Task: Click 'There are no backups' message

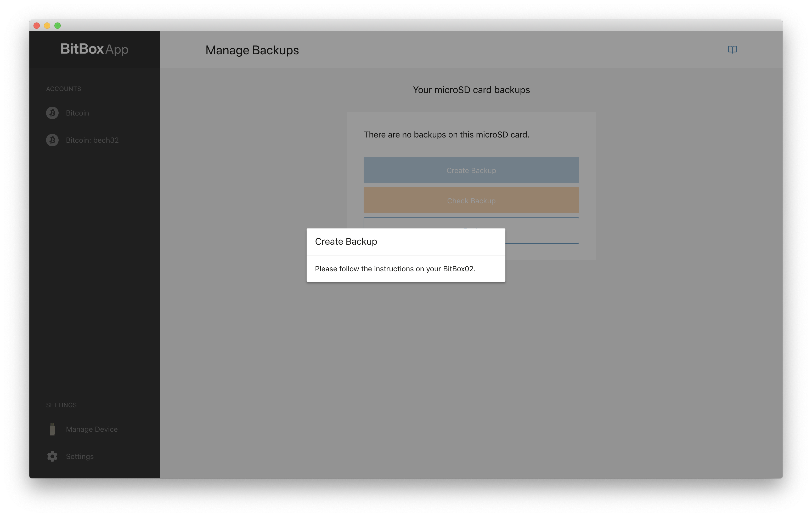Action: tap(447, 134)
